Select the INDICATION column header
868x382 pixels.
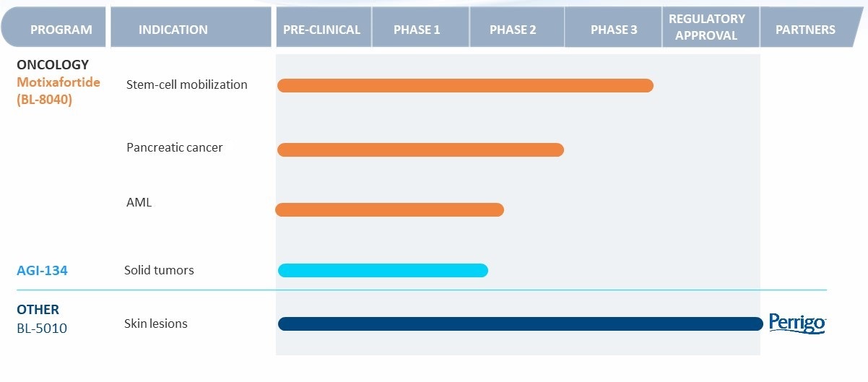click(x=173, y=30)
